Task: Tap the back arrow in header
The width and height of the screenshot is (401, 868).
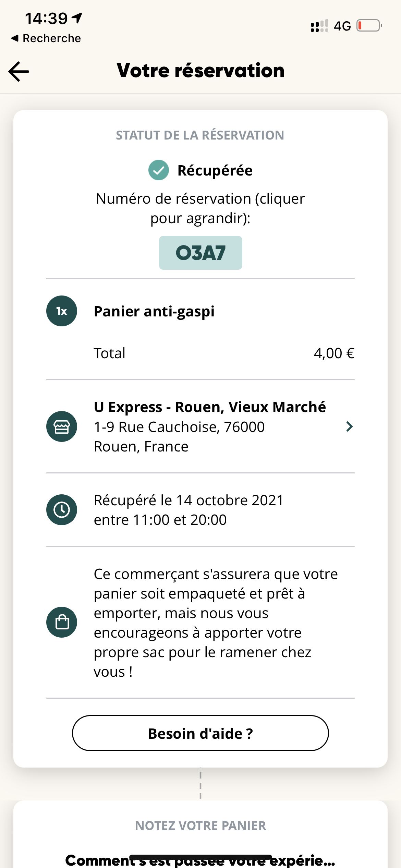Action: 19,71
